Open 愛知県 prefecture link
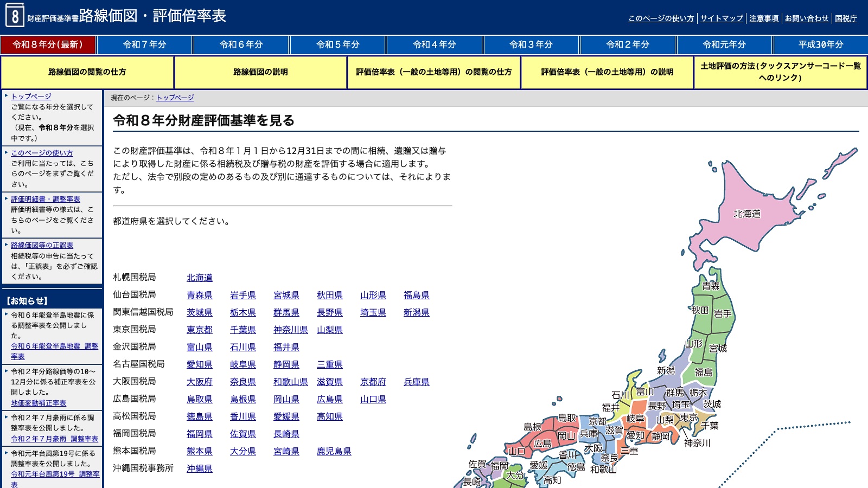Viewport: 868px width, 488px height. coord(200,364)
